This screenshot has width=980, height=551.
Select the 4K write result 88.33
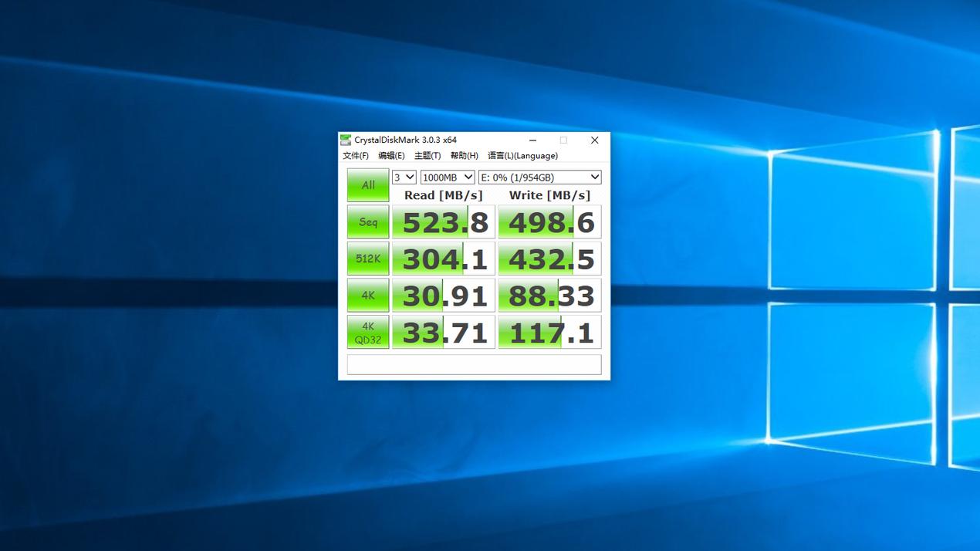point(549,296)
